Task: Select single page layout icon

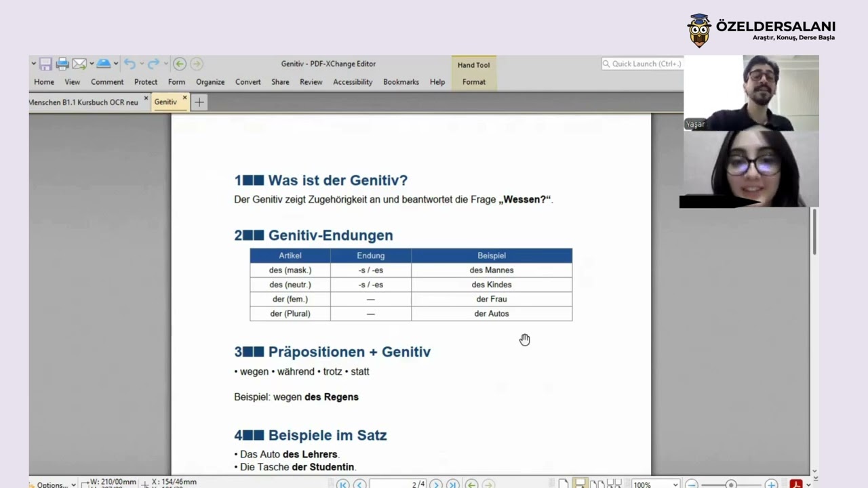Action: (564, 484)
